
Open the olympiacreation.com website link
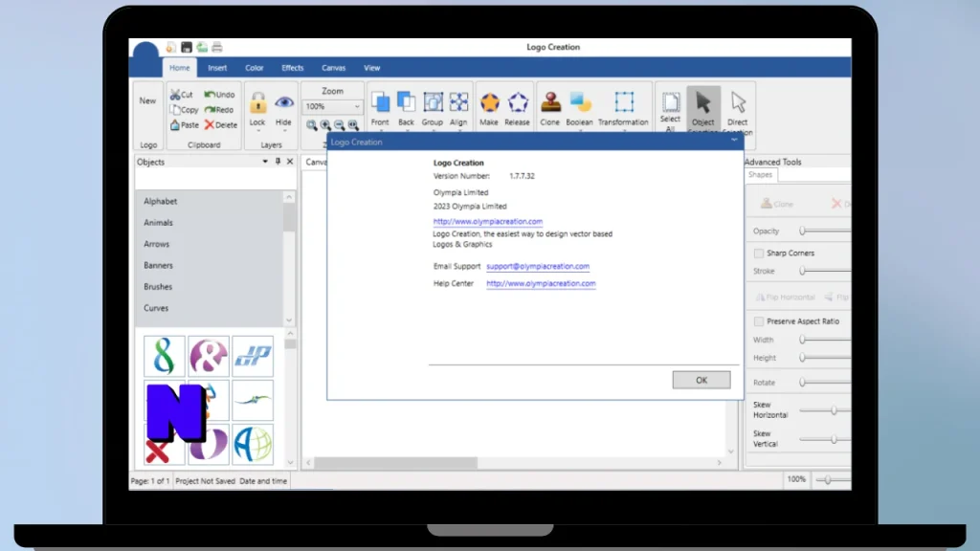coord(487,221)
